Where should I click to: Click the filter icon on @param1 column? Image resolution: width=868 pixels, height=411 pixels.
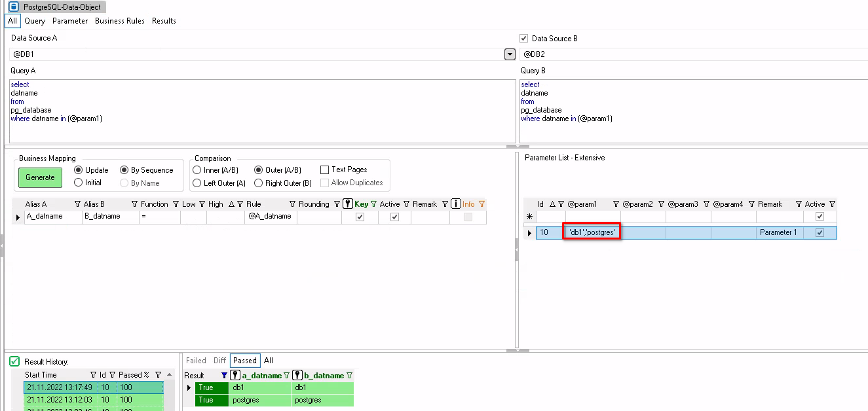click(616, 204)
